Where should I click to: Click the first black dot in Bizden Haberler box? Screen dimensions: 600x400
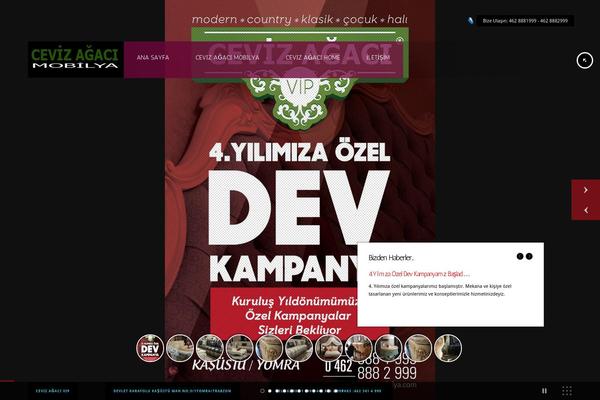pyautogui.click(x=520, y=256)
